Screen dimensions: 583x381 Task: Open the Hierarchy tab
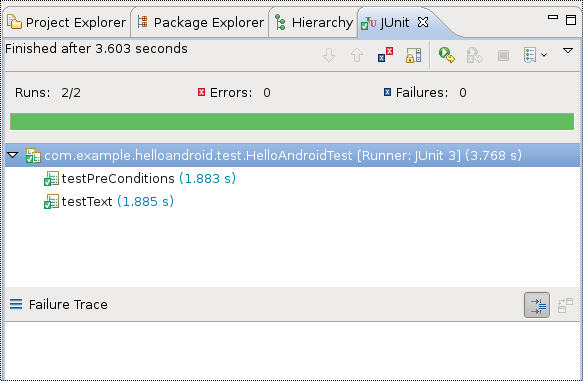click(314, 23)
